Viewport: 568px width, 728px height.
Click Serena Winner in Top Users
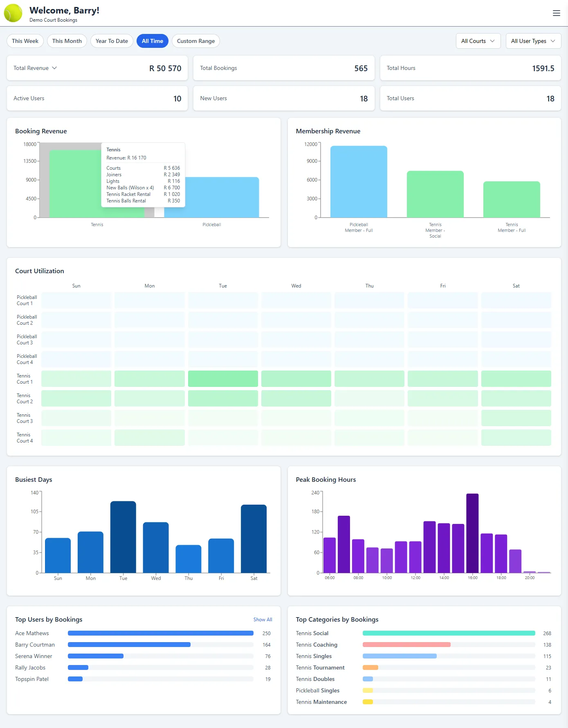click(34, 656)
